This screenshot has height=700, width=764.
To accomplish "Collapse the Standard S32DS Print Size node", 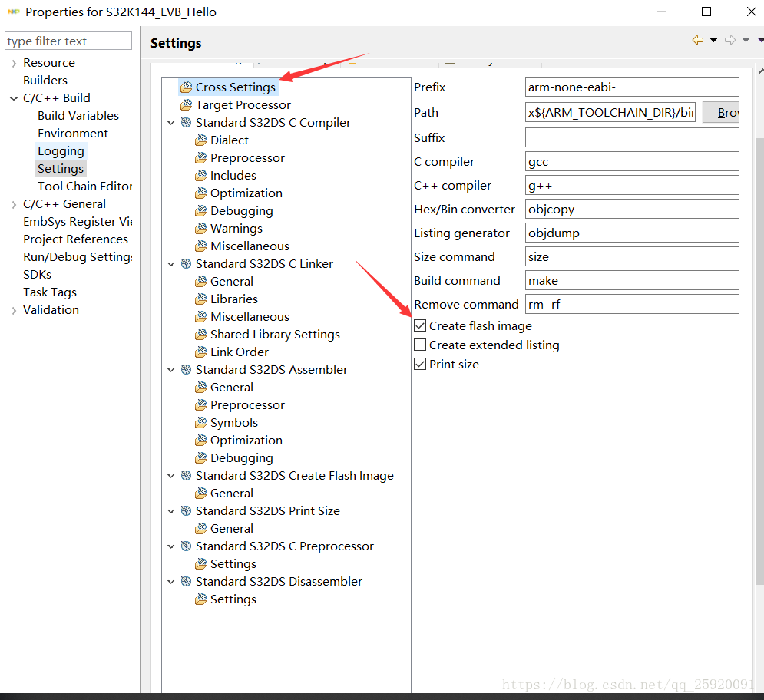I will (171, 511).
